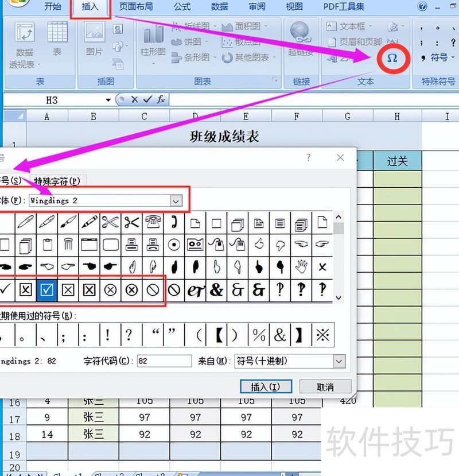
Task: Select the plain checkmark ✓ symbol
Action: point(6,290)
